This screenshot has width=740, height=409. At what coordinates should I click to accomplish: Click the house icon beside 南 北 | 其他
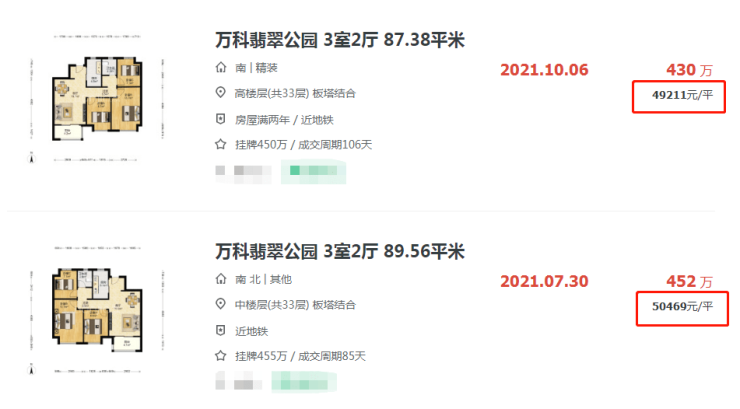(x=221, y=279)
